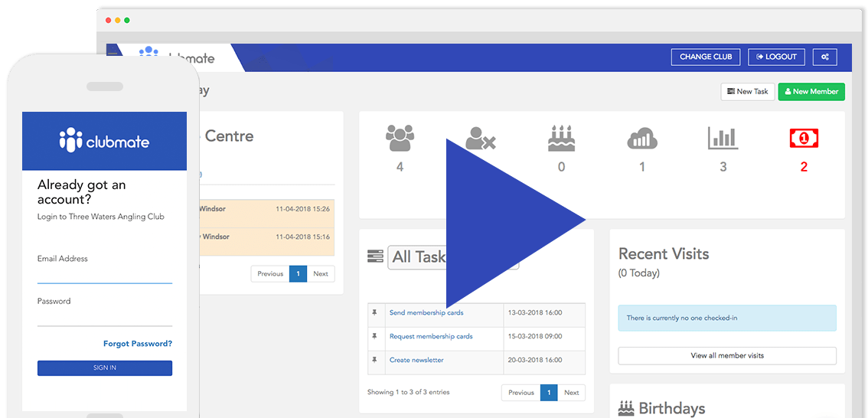
Task: Focus the Email Address input field
Action: [x=105, y=274]
